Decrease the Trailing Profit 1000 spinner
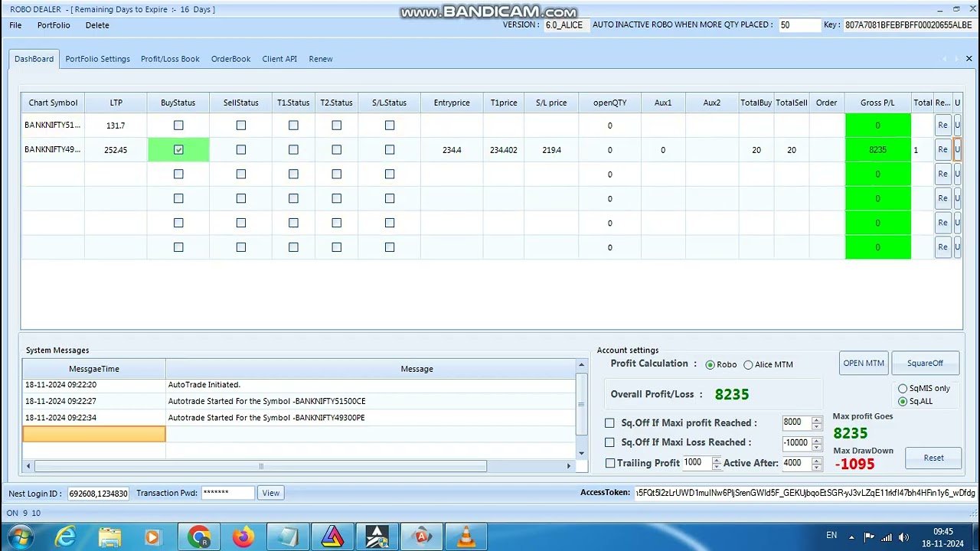 pyautogui.click(x=717, y=466)
